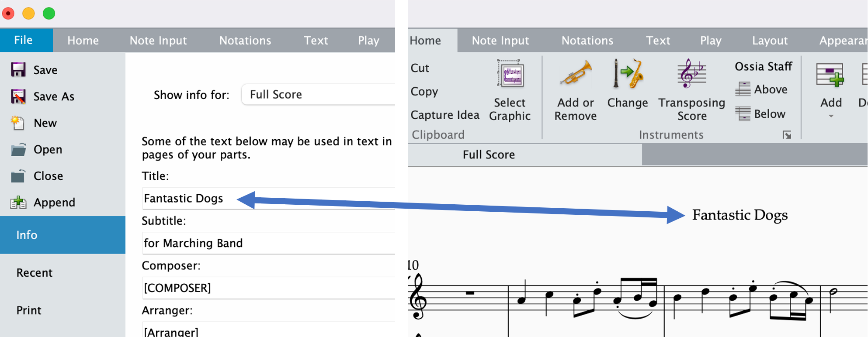Screen dimensions: 868x337
Task: Open the Recent files list
Action: 34,272
